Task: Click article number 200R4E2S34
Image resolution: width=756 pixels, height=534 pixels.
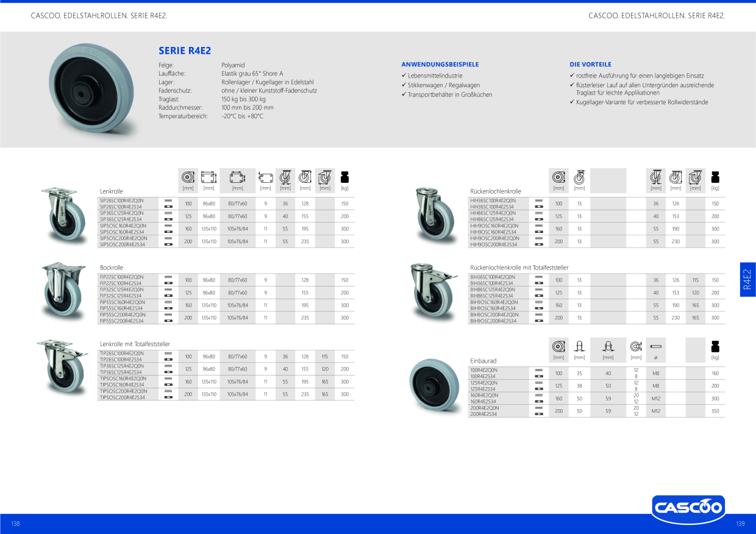Action: pos(484,414)
